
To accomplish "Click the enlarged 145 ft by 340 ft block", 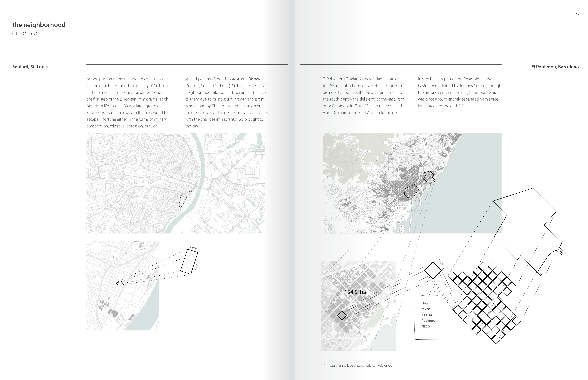I will click(189, 262).
